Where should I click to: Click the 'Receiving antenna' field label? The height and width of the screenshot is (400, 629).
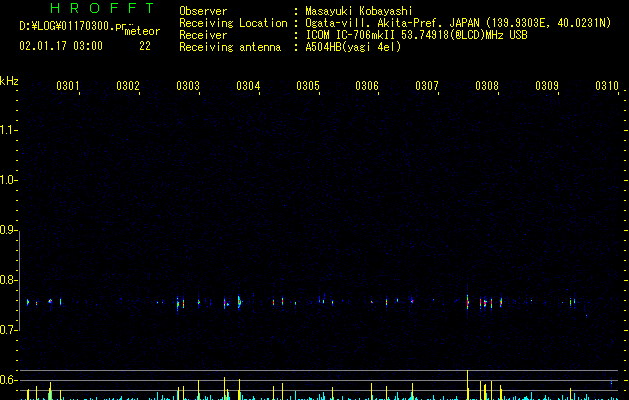pos(230,47)
